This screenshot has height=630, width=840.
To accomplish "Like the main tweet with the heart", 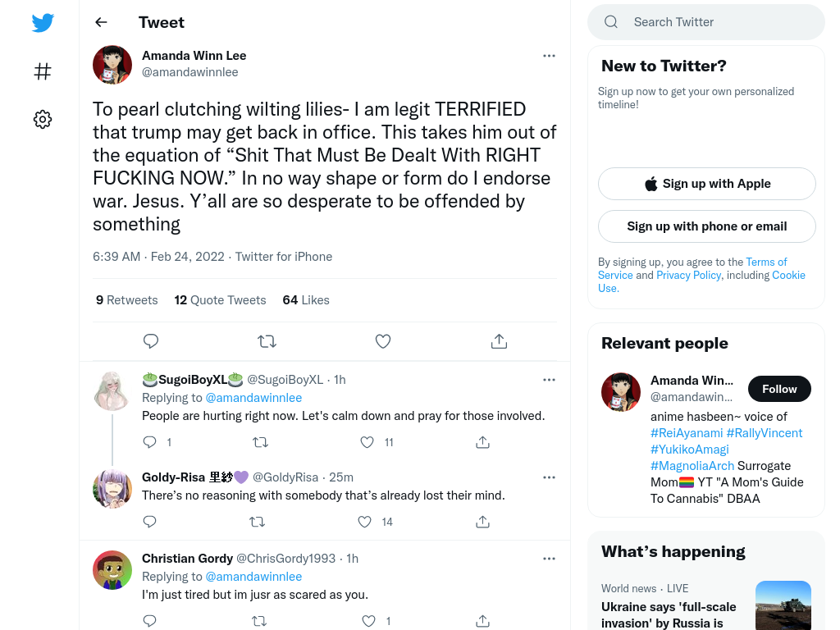I will tap(383, 341).
